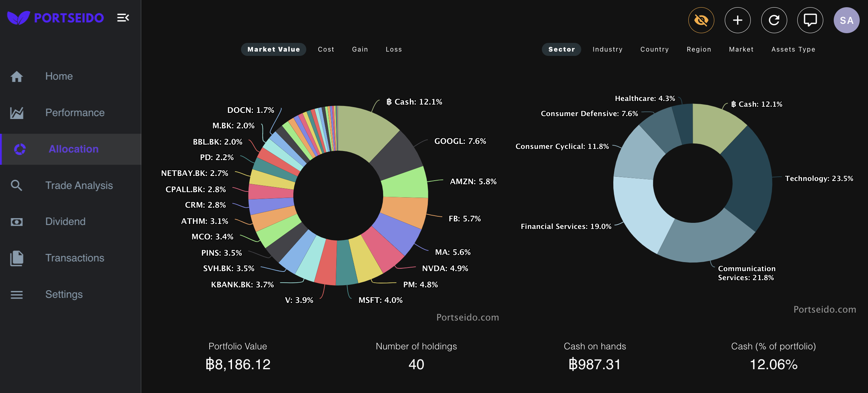
Task: Click the 'PM: 4.8%' label
Action: 420,285
